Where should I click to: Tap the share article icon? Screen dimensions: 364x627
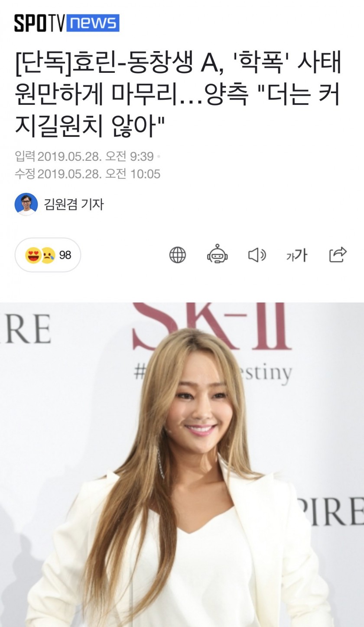[x=338, y=254]
